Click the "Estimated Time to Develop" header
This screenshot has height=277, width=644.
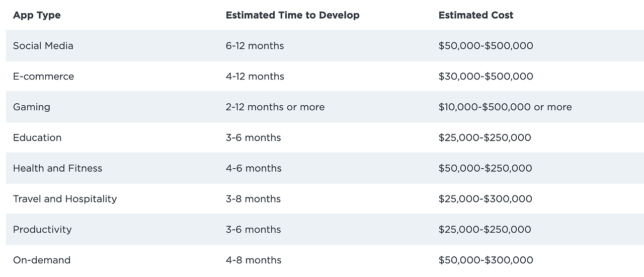[292, 15]
